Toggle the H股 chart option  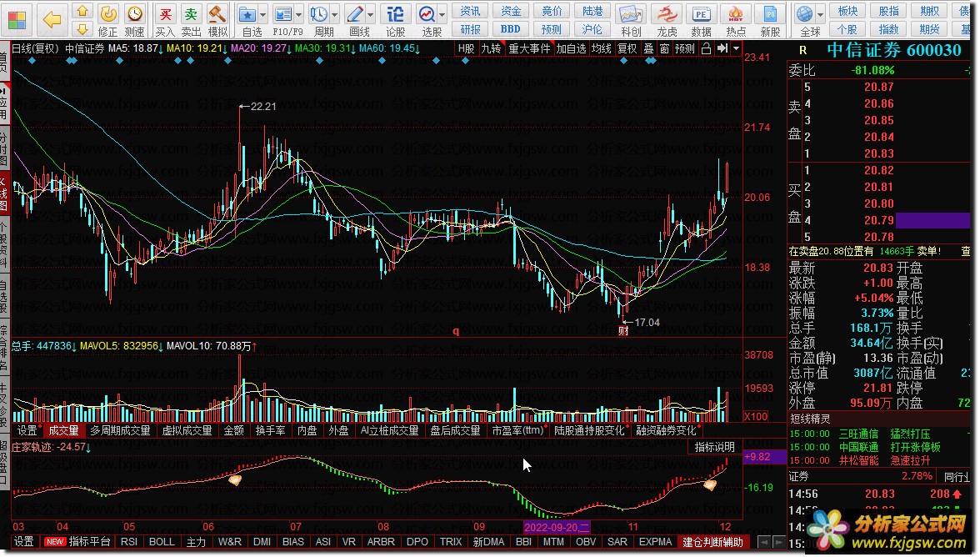point(467,48)
